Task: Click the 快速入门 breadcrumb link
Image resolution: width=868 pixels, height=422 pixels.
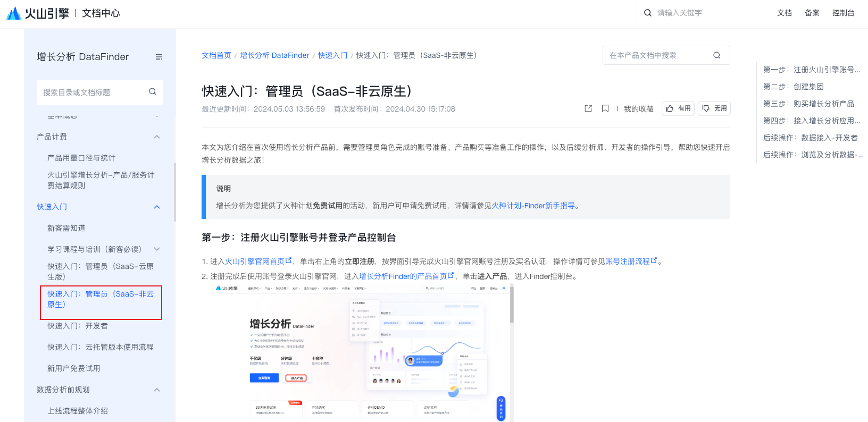Action: tap(332, 55)
